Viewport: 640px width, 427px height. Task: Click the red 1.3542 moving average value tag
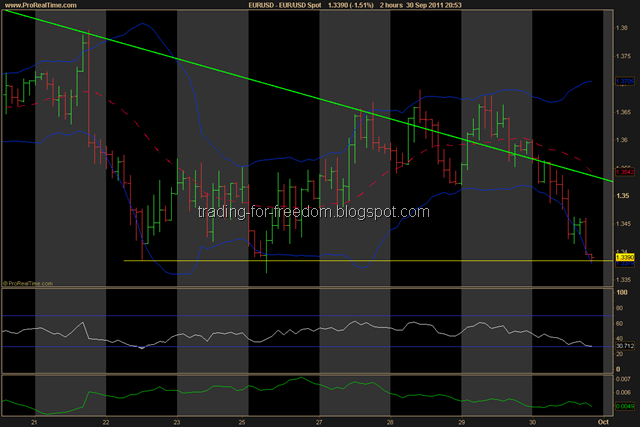[x=624, y=172]
